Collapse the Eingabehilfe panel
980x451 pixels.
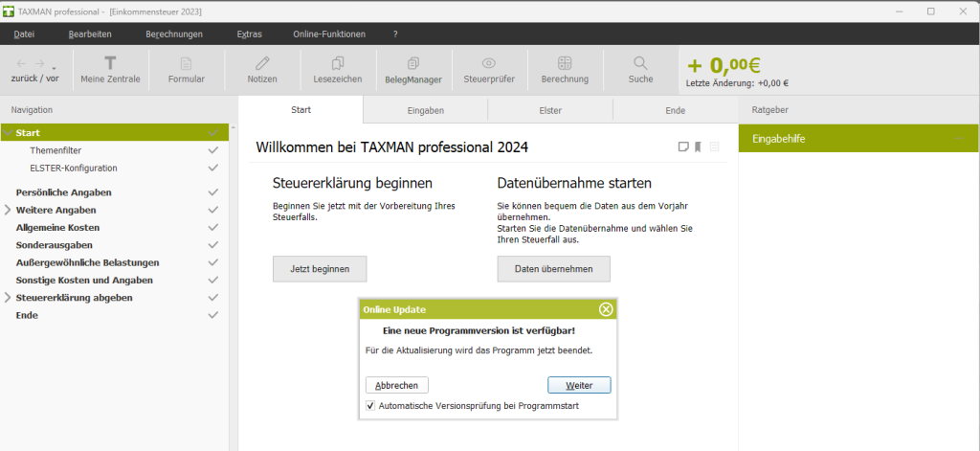(x=959, y=139)
